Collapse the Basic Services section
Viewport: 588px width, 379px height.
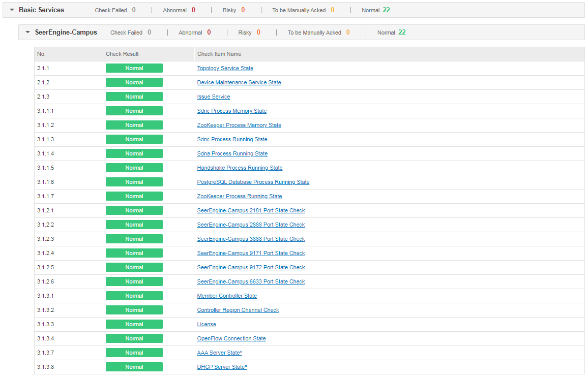tap(12, 10)
